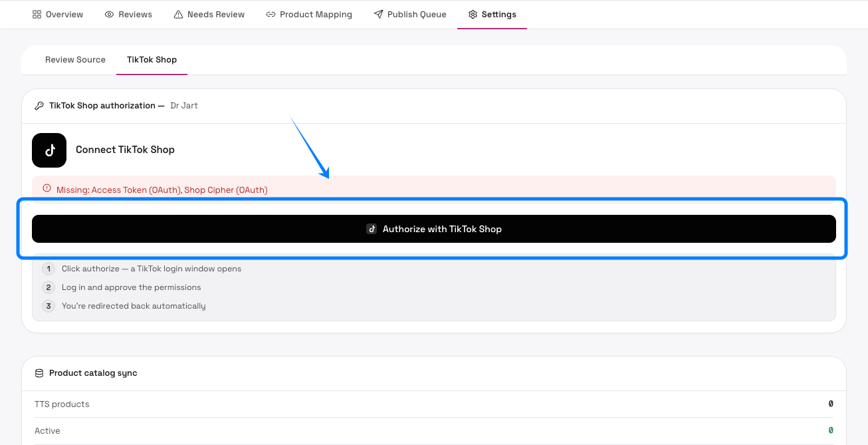The image size is (868, 445).
Task: Click the 'TikTok Shop authorization' header text
Action: [x=102, y=106]
